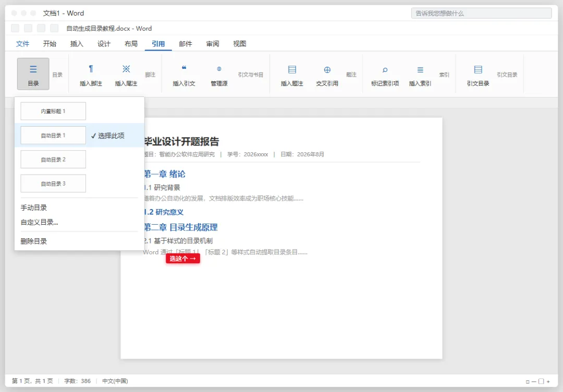
Task: Click the 引文与书目 group label
Action: 251,75
